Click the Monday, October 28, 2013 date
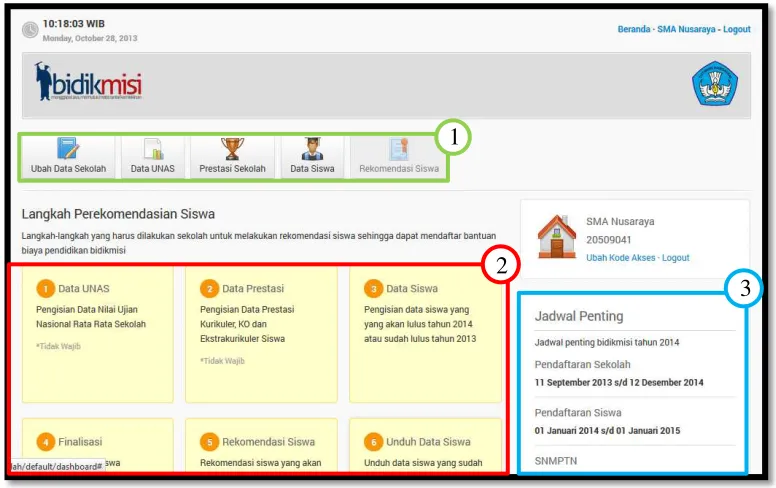 (90, 38)
